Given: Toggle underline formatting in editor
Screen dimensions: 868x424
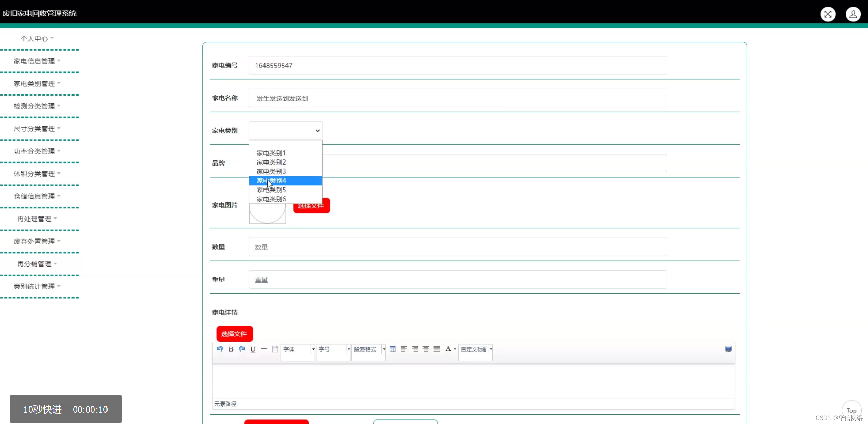Looking at the screenshot, I should [x=253, y=349].
